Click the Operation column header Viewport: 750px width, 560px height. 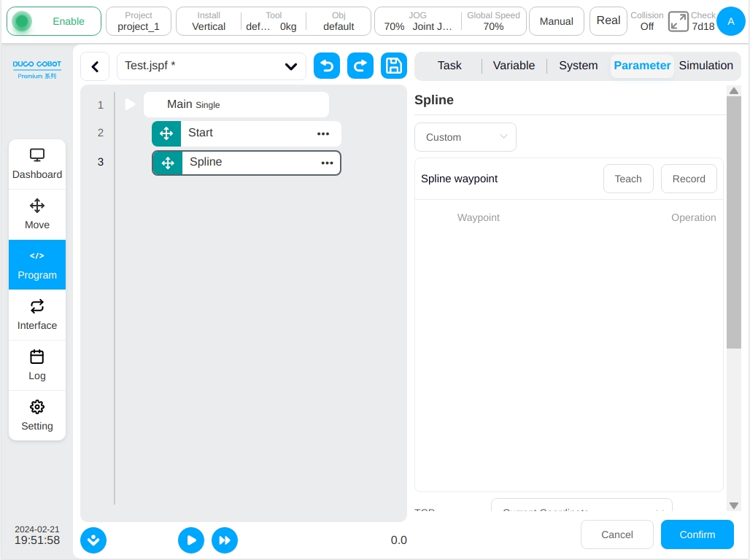coord(694,217)
